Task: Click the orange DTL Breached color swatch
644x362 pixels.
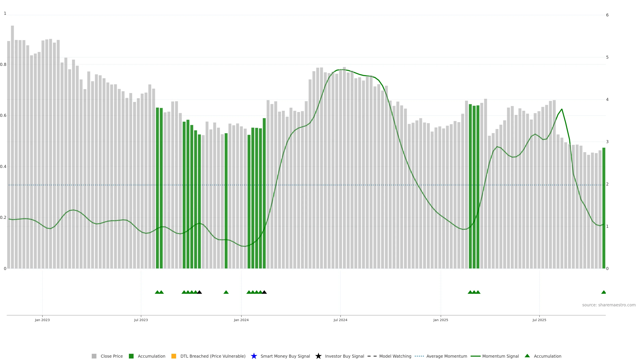Action: click(x=174, y=356)
